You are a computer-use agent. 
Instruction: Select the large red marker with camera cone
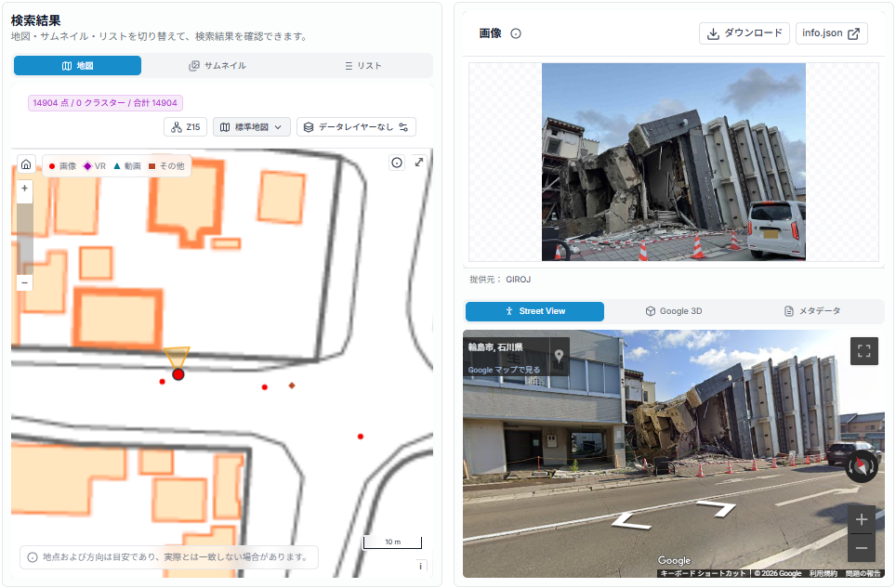pyautogui.click(x=178, y=374)
